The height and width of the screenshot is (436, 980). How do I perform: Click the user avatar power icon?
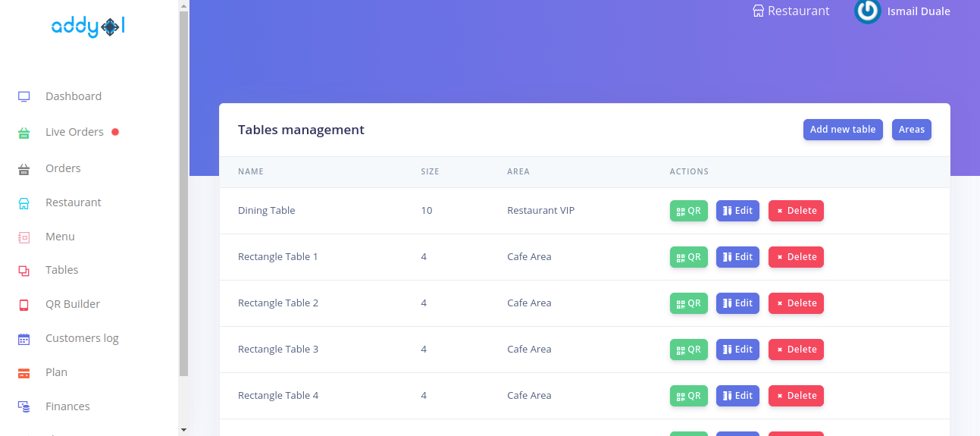[867, 11]
